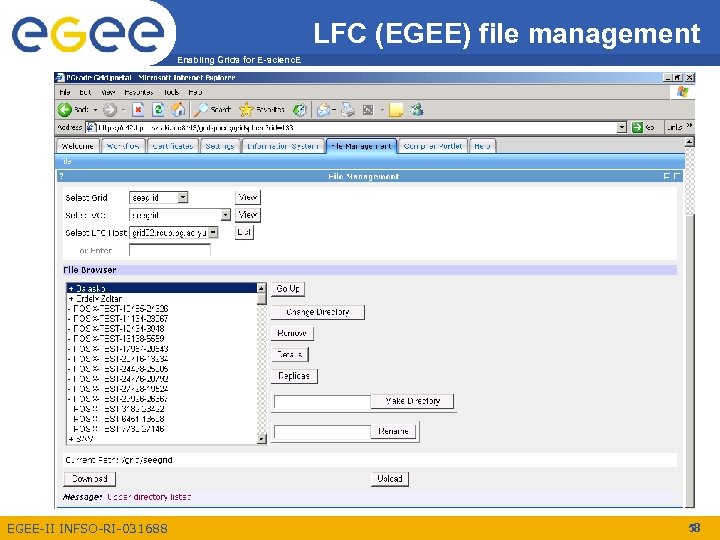Click the Print toolbar icon
The height and width of the screenshot is (540, 720).
tap(348, 110)
